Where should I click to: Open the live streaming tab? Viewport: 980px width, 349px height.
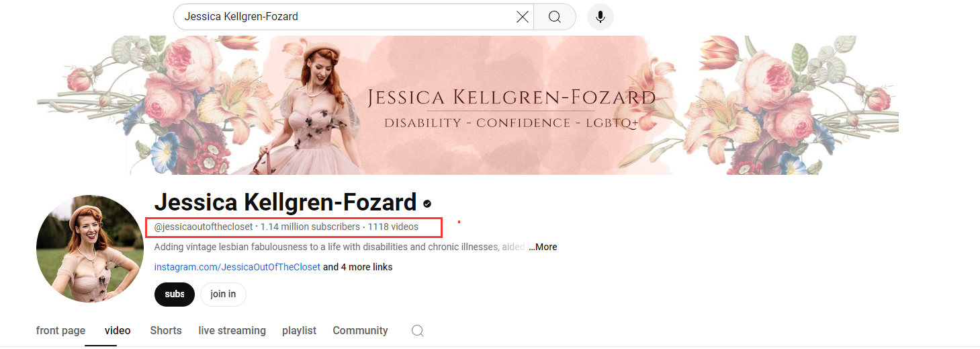232,331
